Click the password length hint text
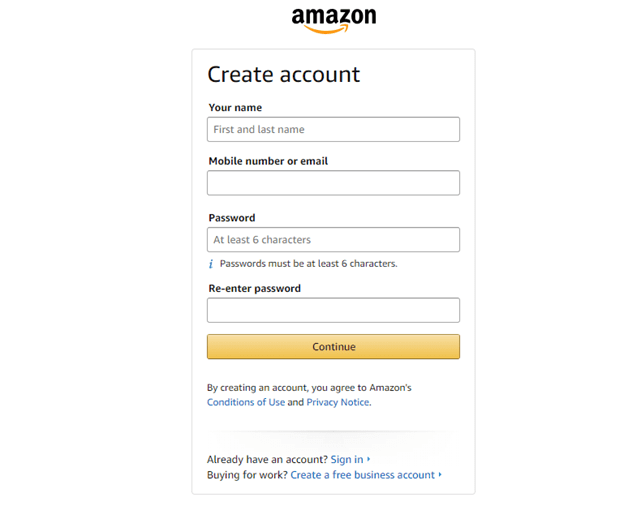 tap(308, 264)
